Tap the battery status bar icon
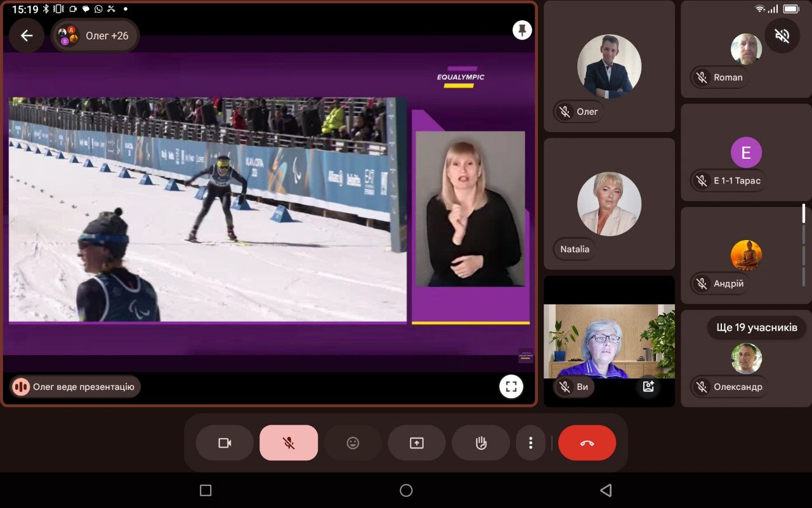Screen dimensions: 812x508 [790, 9]
